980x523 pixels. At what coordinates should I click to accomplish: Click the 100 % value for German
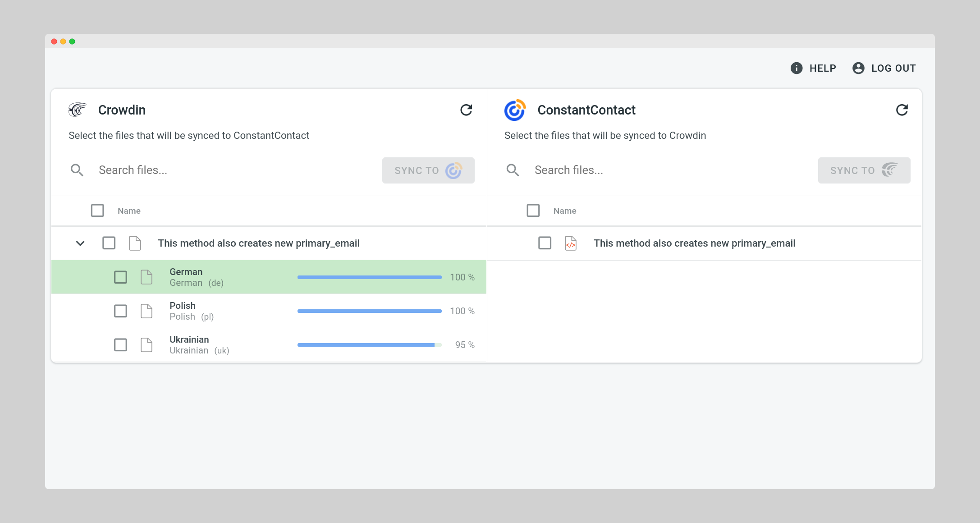point(462,277)
